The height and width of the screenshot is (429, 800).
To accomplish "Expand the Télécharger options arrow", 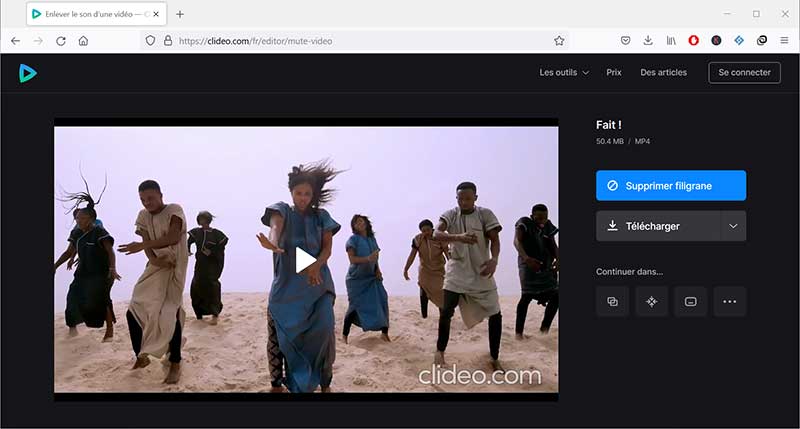I will click(x=733, y=226).
